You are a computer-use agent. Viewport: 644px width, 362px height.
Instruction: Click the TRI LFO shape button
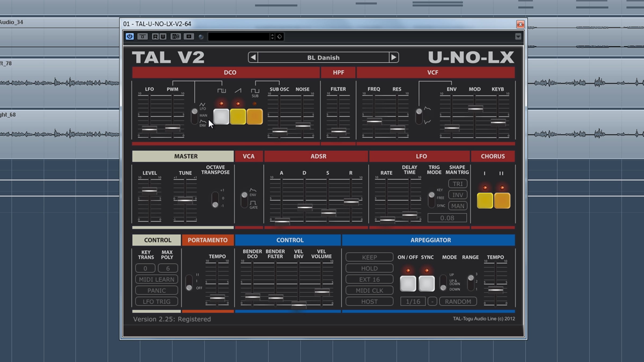click(x=458, y=184)
